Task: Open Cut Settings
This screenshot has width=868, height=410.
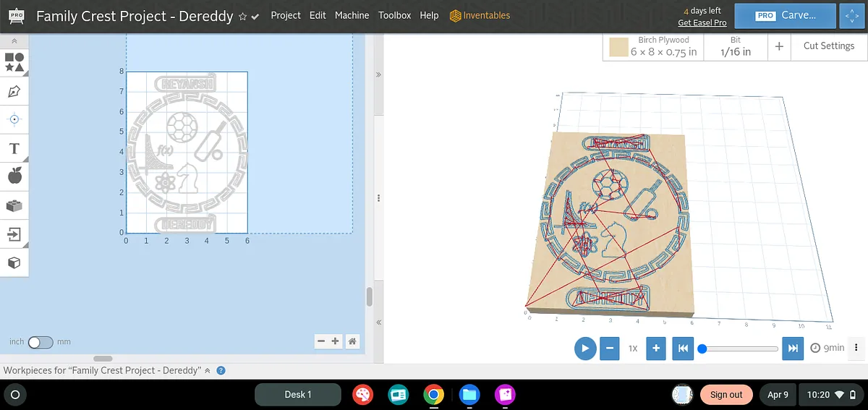Action: click(x=828, y=46)
